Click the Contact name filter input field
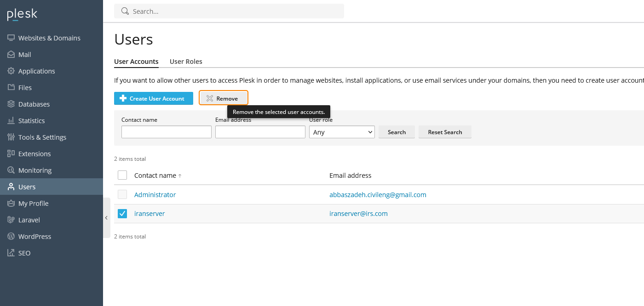This screenshot has height=306, width=644. click(x=166, y=132)
